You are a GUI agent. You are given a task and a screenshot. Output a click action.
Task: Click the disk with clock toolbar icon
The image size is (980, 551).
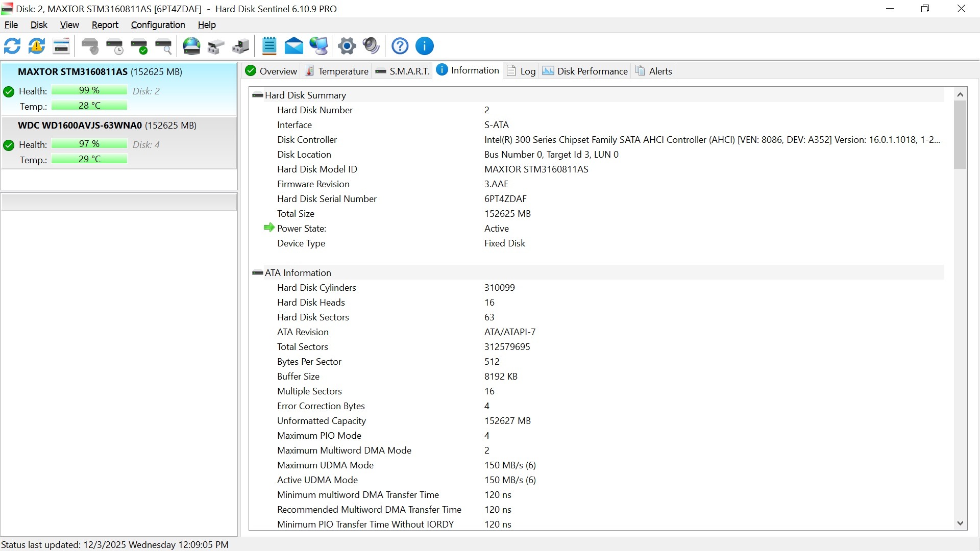point(115,46)
